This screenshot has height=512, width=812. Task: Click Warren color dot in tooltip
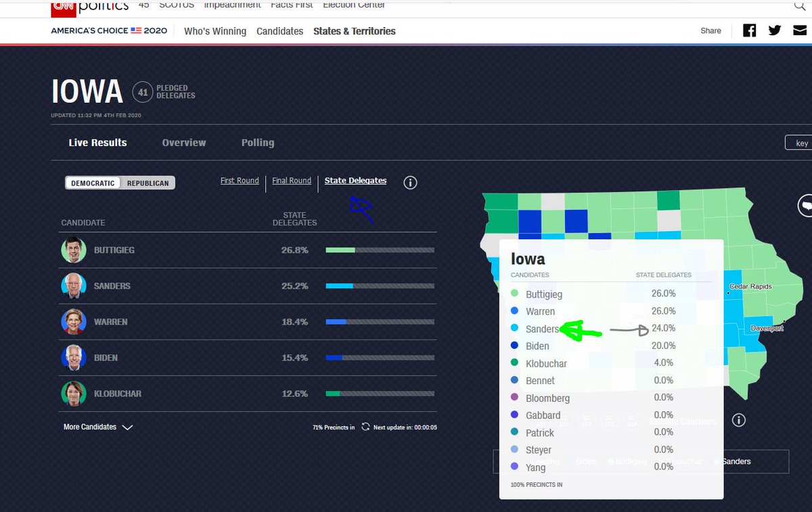coord(515,311)
